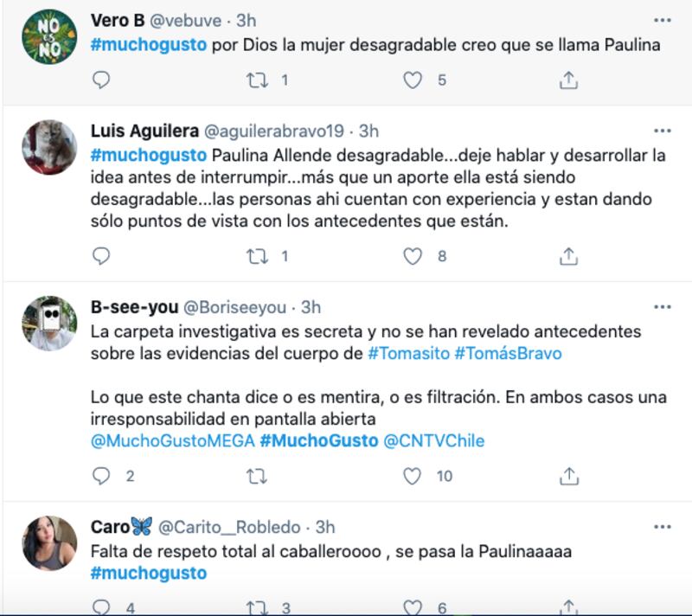Open more options on Luis Aguilera's tweet
The height and width of the screenshot is (616, 692).
(x=662, y=131)
